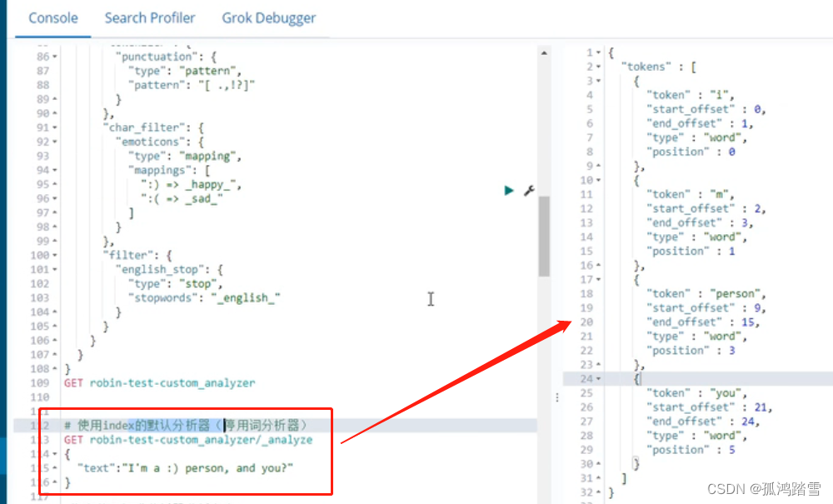Open the wrench settings menu for the request
The image size is (833, 504).
click(x=529, y=190)
